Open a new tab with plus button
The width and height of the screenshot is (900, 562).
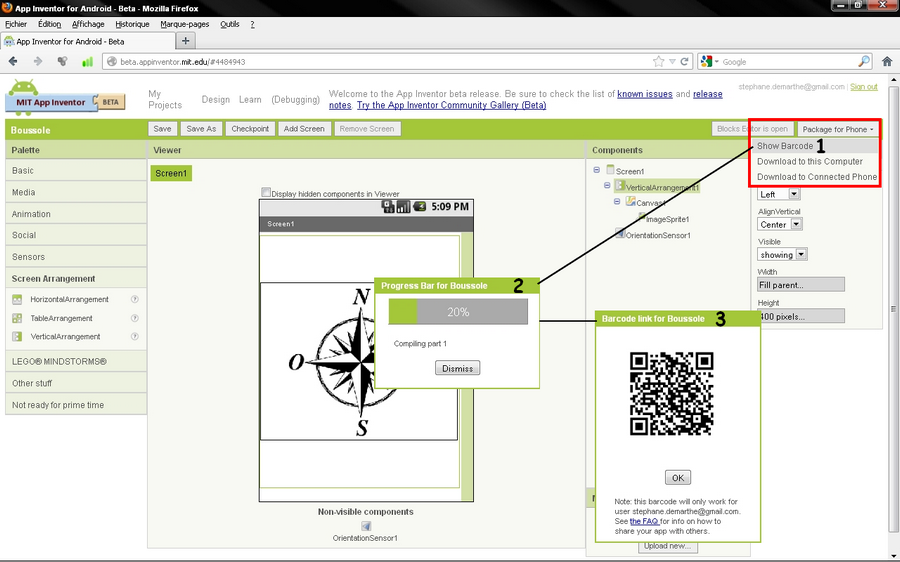coord(185,41)
